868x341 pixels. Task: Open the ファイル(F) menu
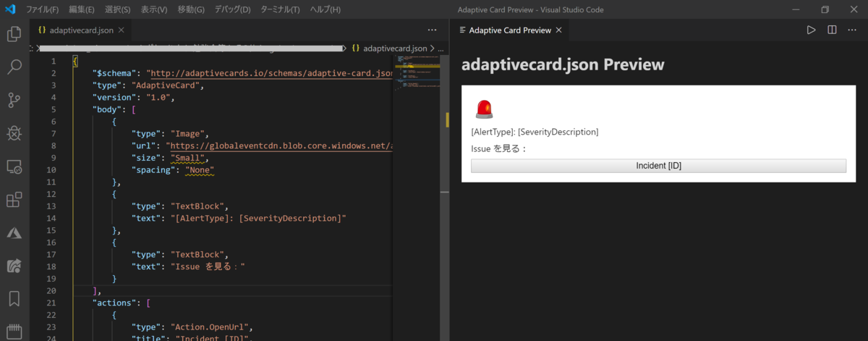coord(43,9)
